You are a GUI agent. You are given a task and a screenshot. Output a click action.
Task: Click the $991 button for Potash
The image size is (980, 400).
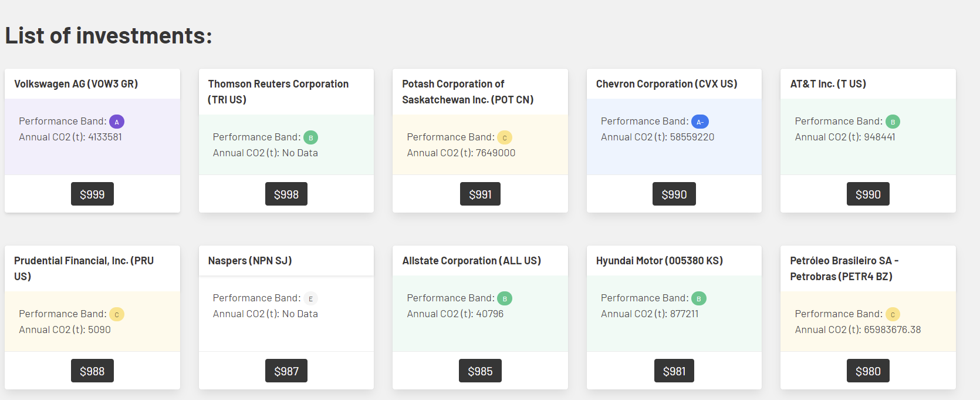click(480, 194)
